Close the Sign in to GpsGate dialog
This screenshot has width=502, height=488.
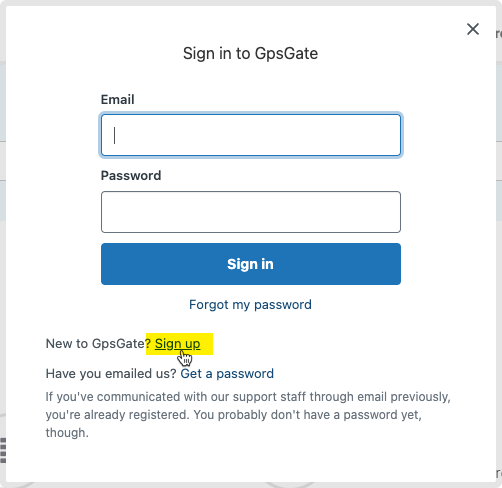[x=473, y=29]
